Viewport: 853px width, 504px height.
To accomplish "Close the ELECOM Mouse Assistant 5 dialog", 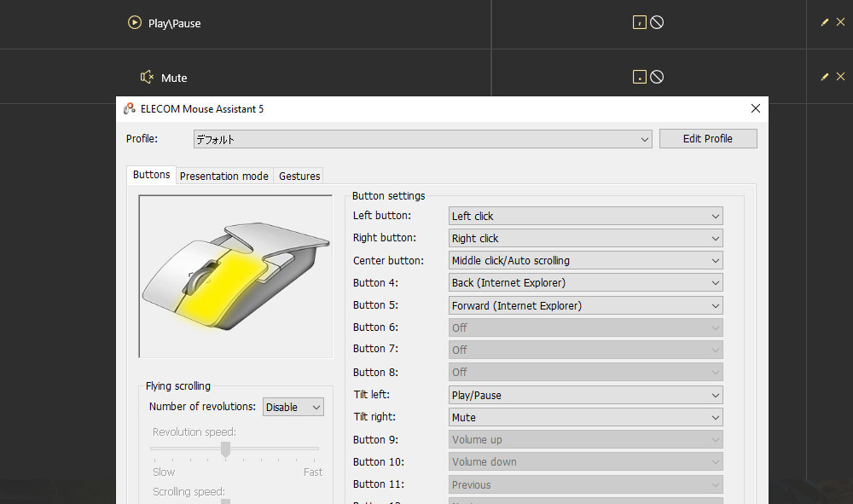I will [756, 108].
